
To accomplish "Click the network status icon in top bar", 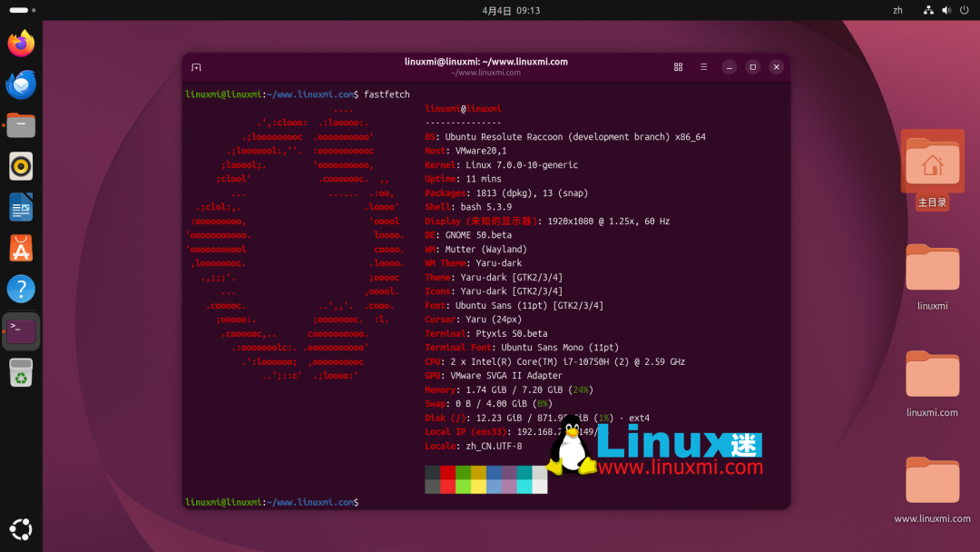I will (927, 10).
